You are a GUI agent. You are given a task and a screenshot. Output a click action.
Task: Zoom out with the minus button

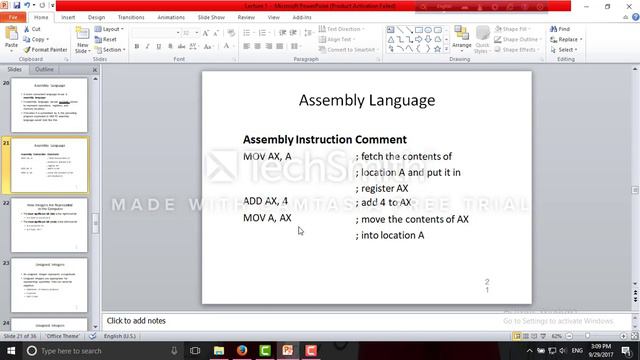click(x=569, y=336)
